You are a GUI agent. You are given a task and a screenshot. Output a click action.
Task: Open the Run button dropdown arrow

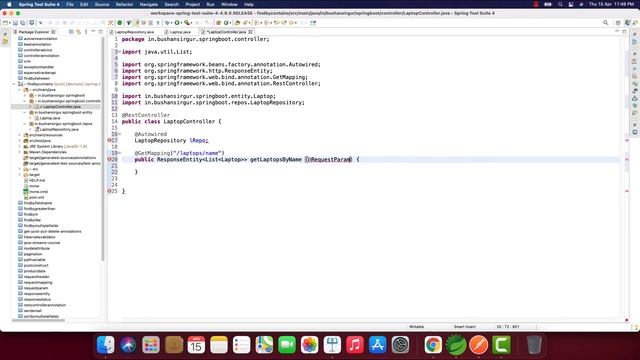[x=182, y=23]
